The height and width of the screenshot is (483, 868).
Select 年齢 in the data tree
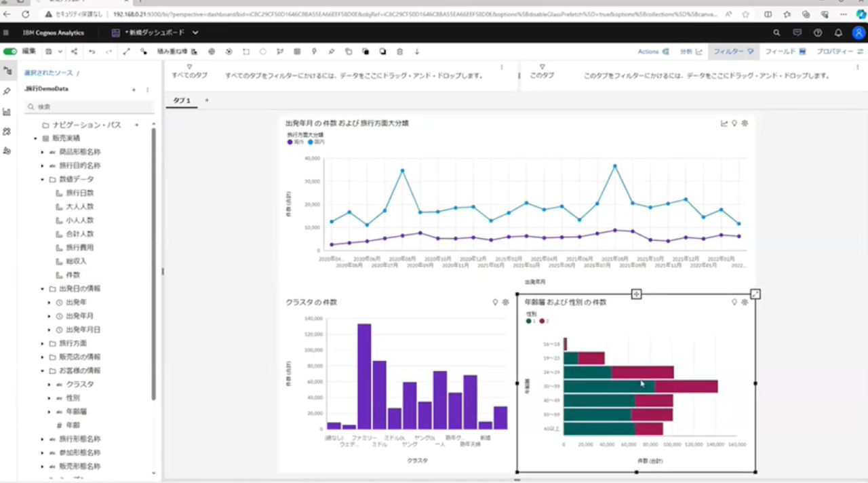(73, 425)
